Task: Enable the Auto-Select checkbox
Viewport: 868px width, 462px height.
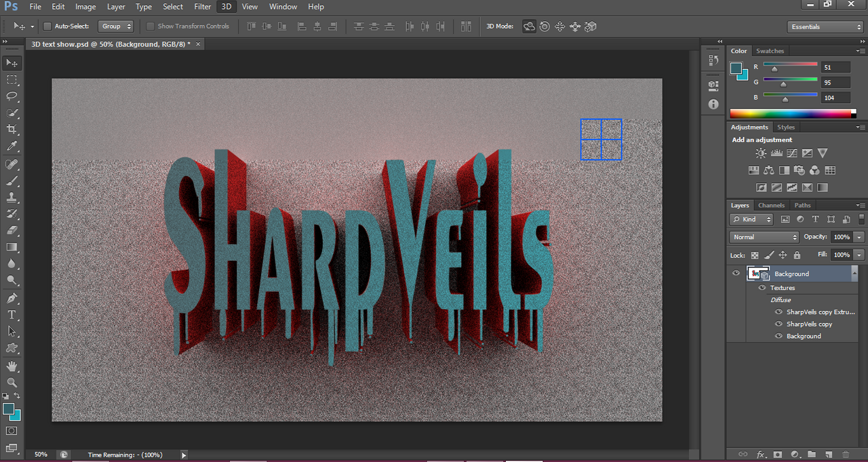Action: [x=47, y=26]
